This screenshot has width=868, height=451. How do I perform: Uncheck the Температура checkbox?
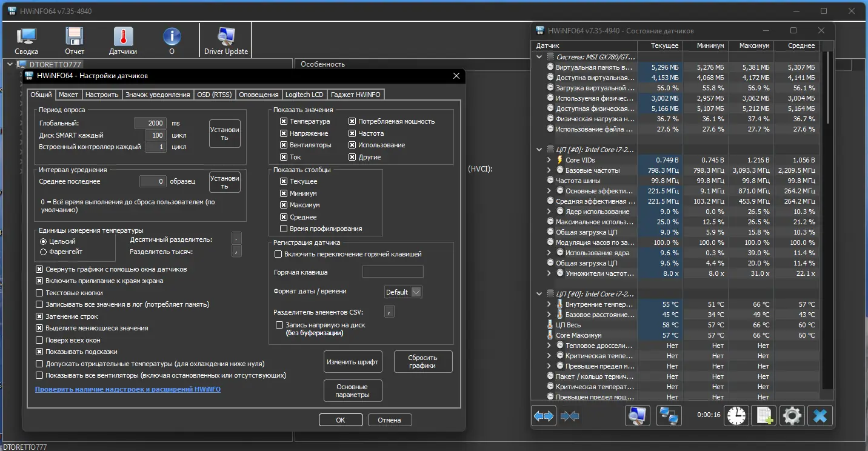(284, 121)
